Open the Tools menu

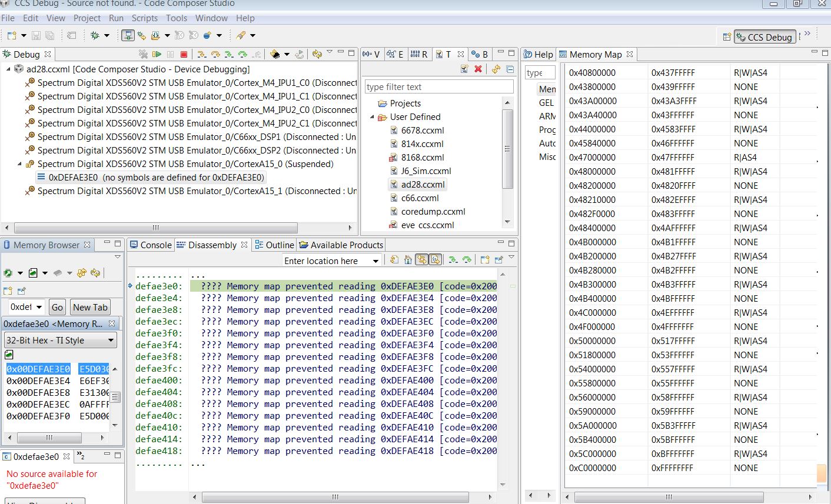click(177, 18)
